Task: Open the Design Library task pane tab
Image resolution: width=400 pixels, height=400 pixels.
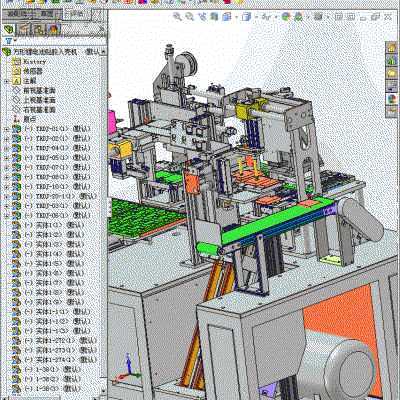Action: (392, 60)
